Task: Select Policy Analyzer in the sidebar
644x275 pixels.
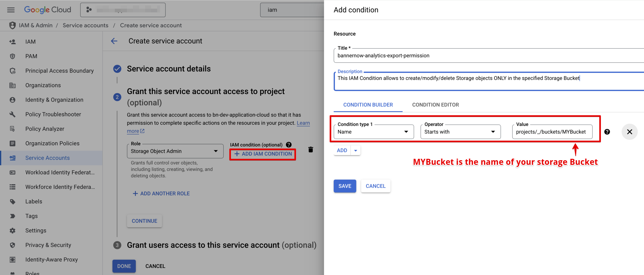Action: pyautogui.click(x=45, y=129)
